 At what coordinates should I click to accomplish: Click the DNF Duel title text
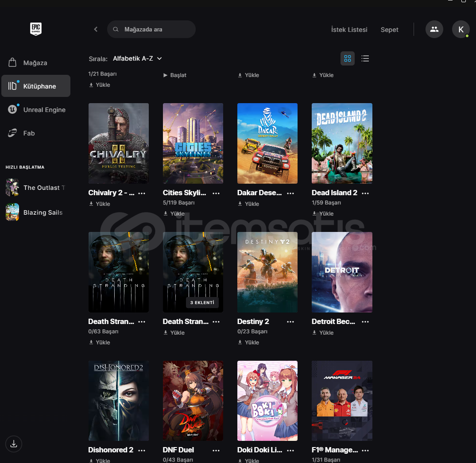[x=178, y=450]
